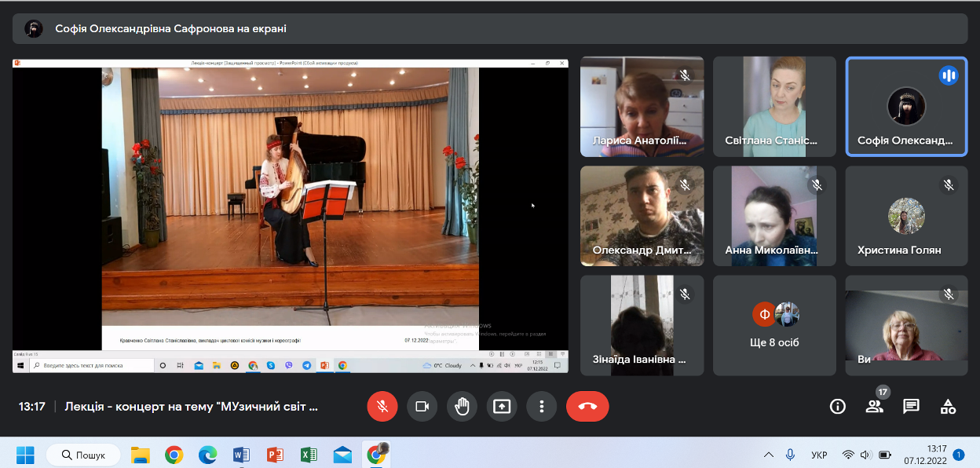Click the Windows search box 'Пошук'
Viewport: 980px width, 468px height.
(83, 455)
